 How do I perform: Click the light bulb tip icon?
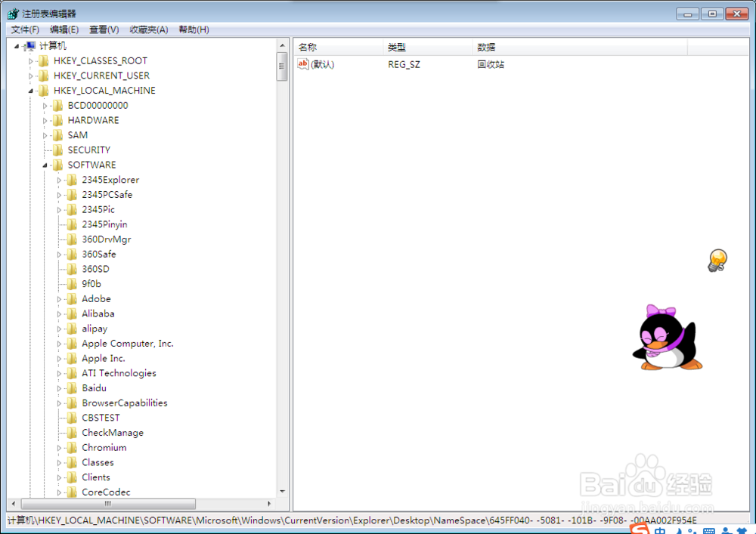click(717, 261)
